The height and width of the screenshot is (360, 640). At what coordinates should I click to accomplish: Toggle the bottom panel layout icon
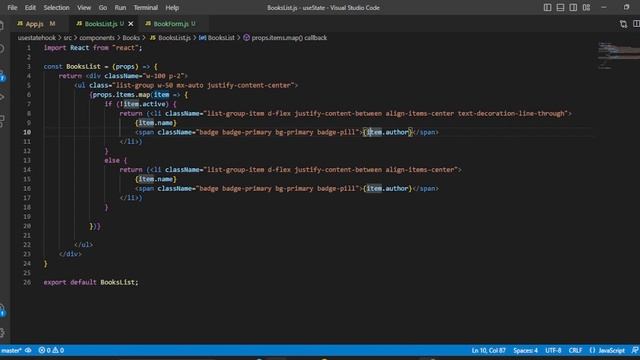[x=560, y=8]
